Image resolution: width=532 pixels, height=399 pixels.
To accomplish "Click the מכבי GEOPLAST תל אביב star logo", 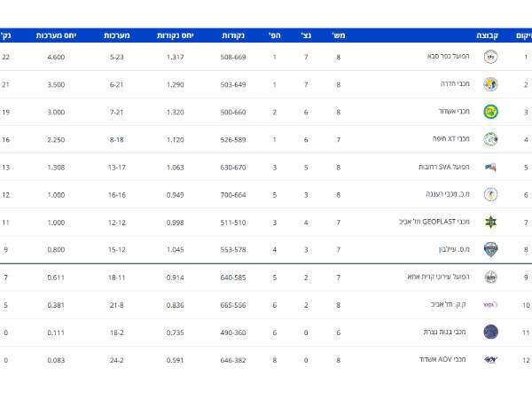I will pyautogui.click(x=490, y=222).
